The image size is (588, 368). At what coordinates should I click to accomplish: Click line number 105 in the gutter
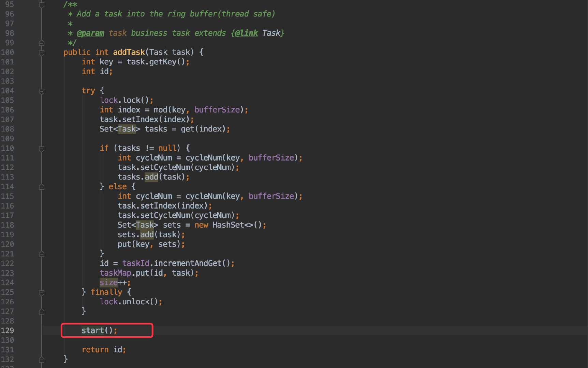(8, 101)
